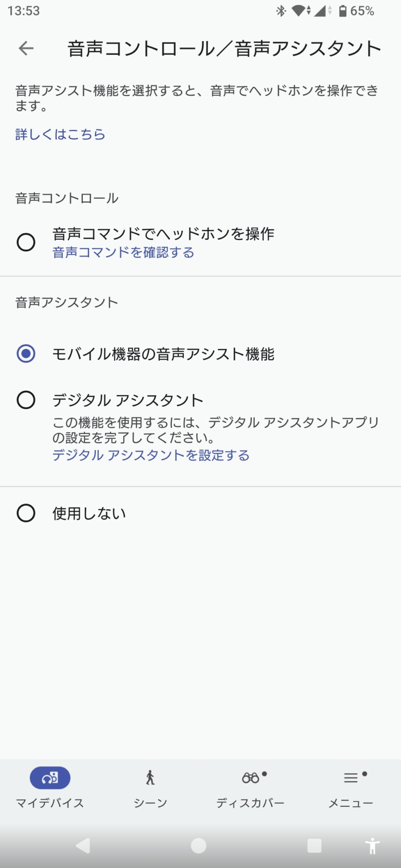Tap the back arrow icon
The height and width of the screenshot is (868, 401).
point(26,48)
